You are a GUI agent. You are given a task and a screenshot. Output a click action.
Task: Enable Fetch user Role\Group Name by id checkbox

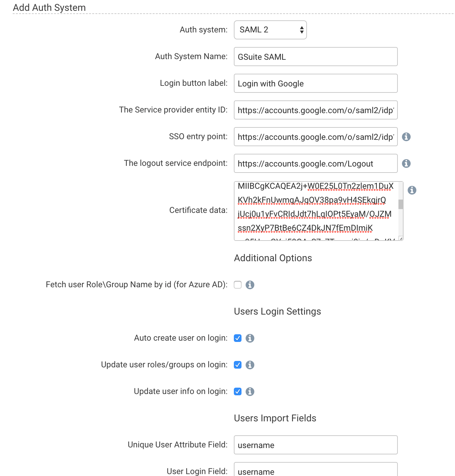(x=238, y=285)
